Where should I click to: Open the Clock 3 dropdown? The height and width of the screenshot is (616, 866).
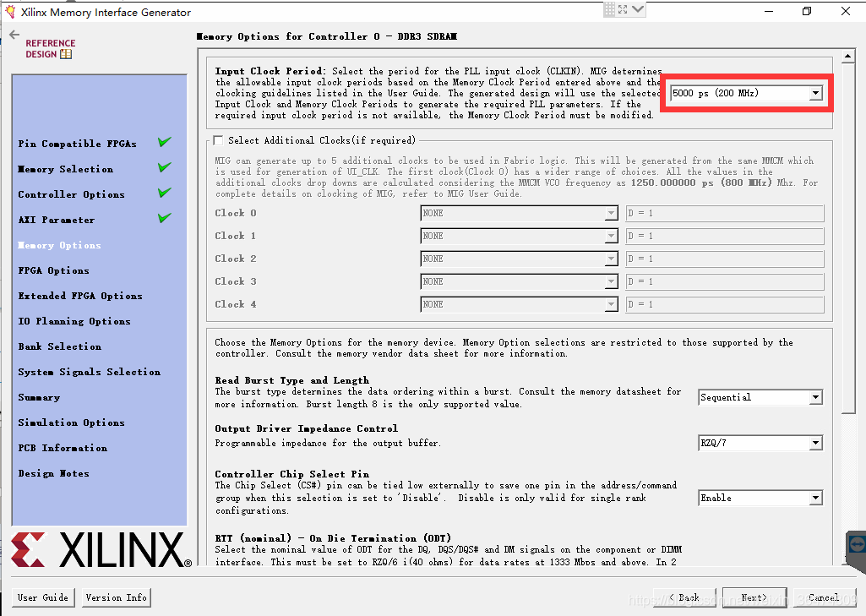click(x=519, y=281)
